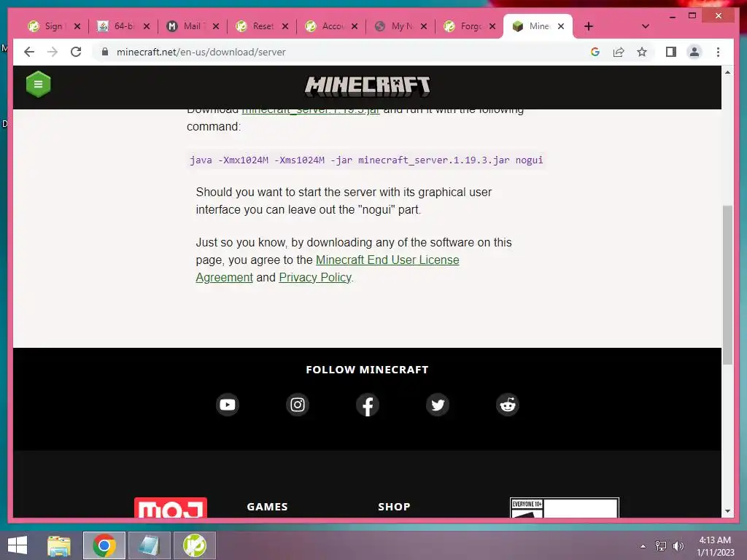Open the notepad app in the taskbar
The width and height of the screenshot is (747, 560).
tap(149, 545)
